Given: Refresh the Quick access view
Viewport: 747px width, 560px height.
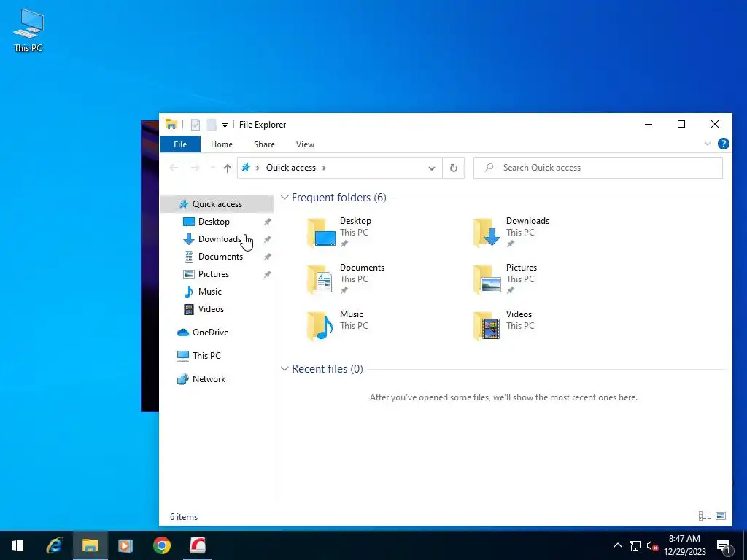Looking at the screenshot, I should (454, 168).
